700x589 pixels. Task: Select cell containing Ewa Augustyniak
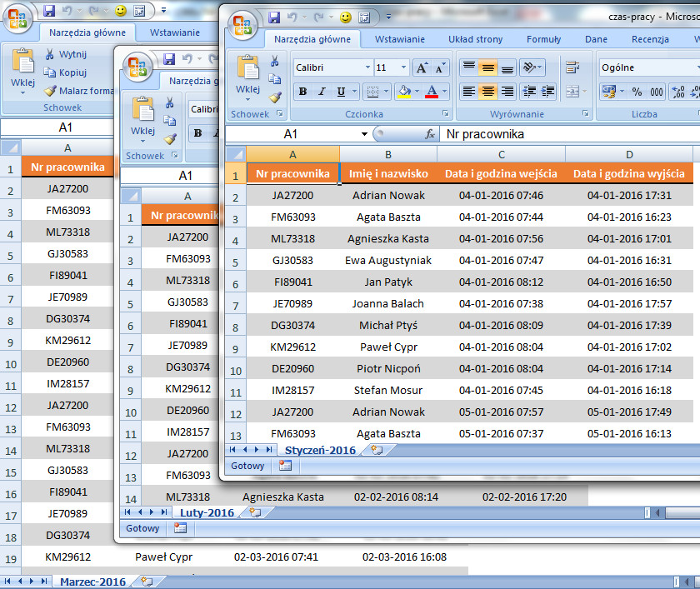[x=388, y=260]
